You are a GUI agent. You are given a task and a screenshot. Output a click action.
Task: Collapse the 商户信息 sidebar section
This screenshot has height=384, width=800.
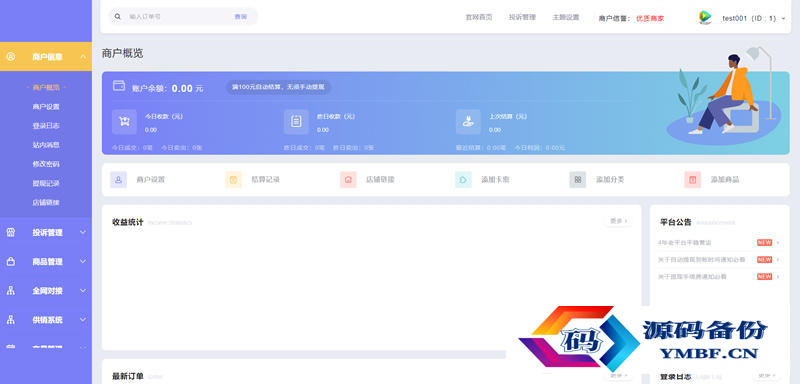pyautogui.click(x=83, y=57)
